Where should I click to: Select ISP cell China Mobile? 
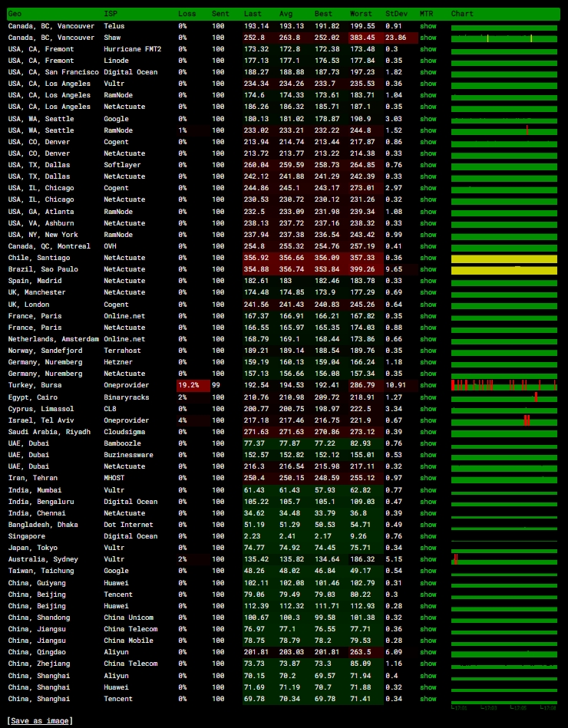128,641
